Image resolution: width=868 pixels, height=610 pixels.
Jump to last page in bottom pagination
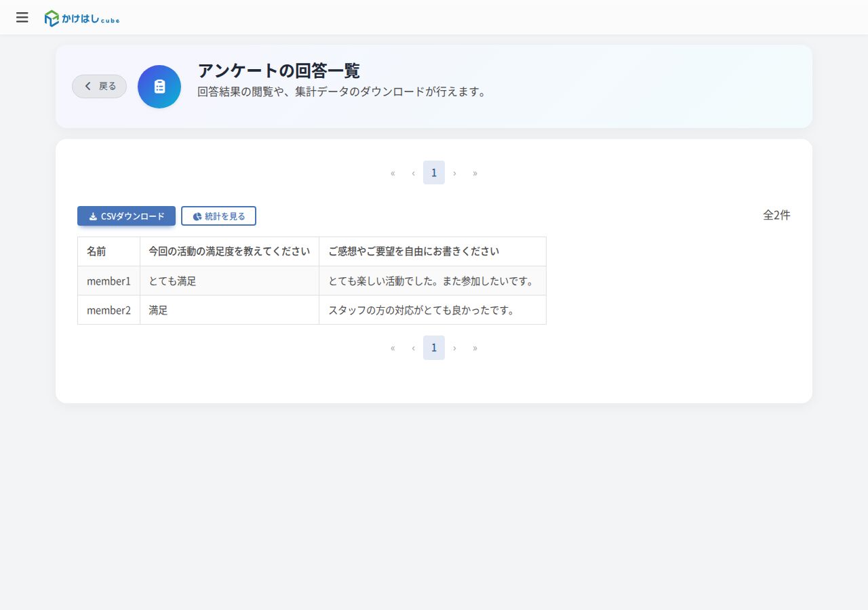click(475, 348)
